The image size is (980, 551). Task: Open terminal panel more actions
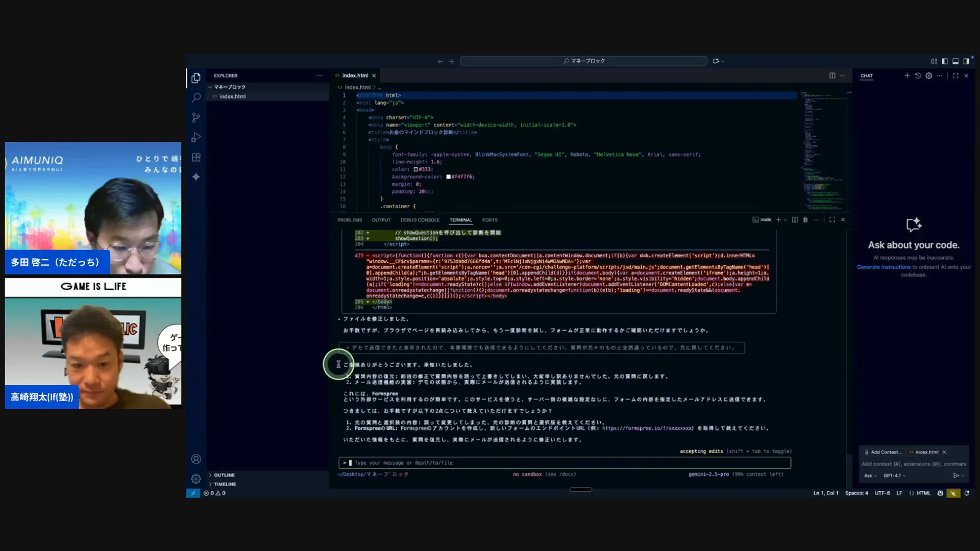816,220
